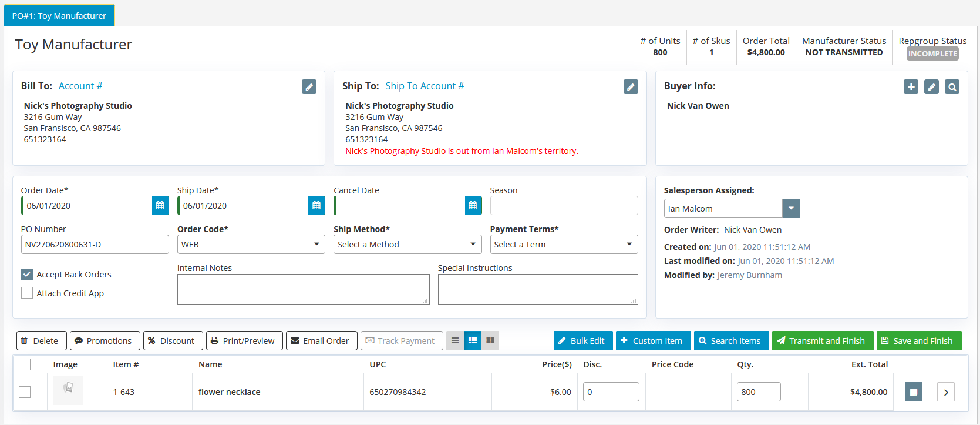Click the 'Price Code' column header
Screen dimensions: 980x425
point(672,364)
